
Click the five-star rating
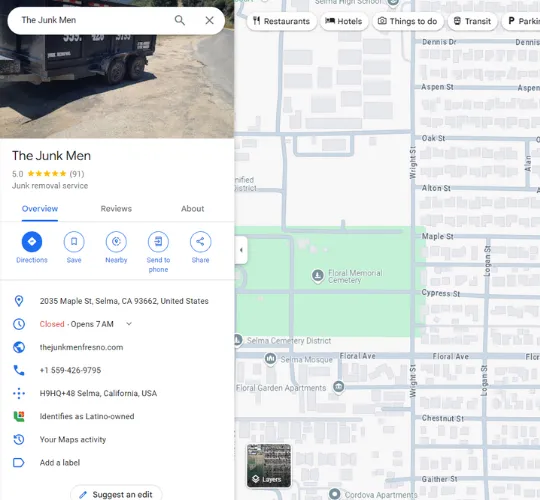pos(47,174)
